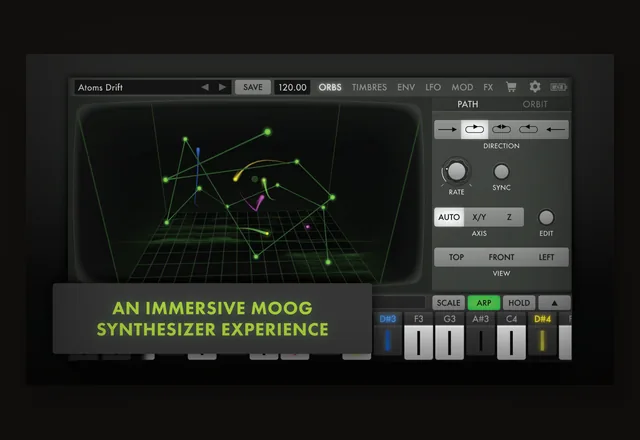Play the F3 key
This screenshot has width=640, height=440.
pos(418,336)
